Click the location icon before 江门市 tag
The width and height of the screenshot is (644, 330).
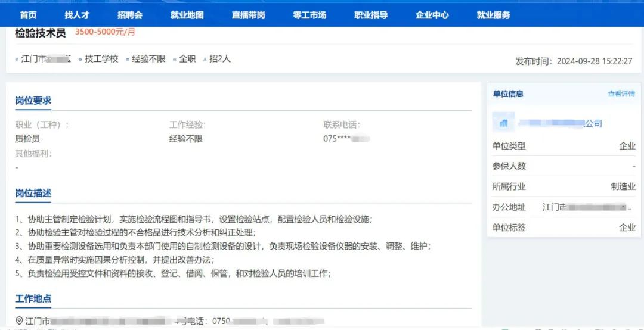click(x=17, y=60)
